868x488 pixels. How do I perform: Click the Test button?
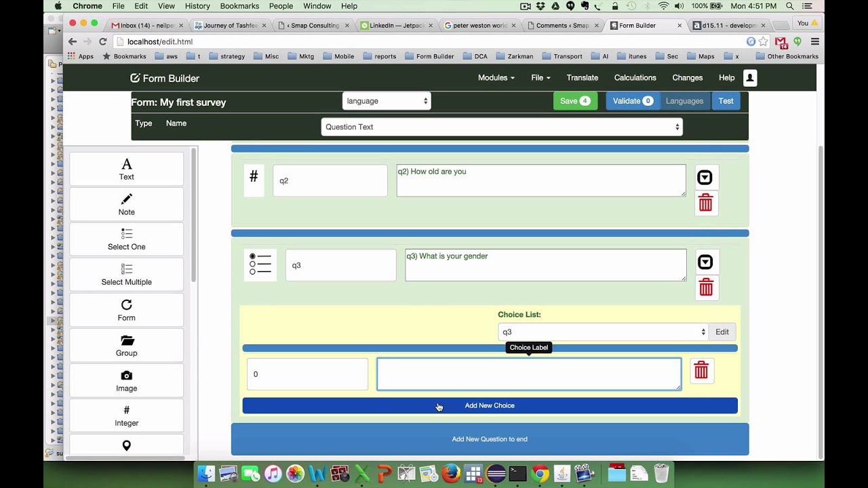726,101
